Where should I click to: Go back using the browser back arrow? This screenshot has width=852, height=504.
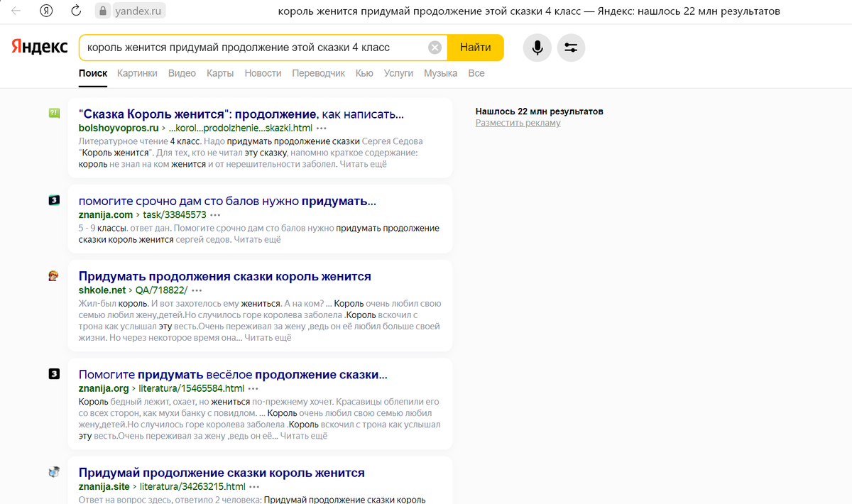(16, 11)
